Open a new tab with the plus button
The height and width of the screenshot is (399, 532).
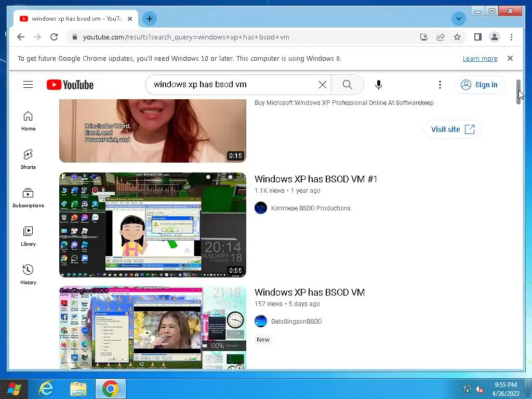tap(150, 19)
